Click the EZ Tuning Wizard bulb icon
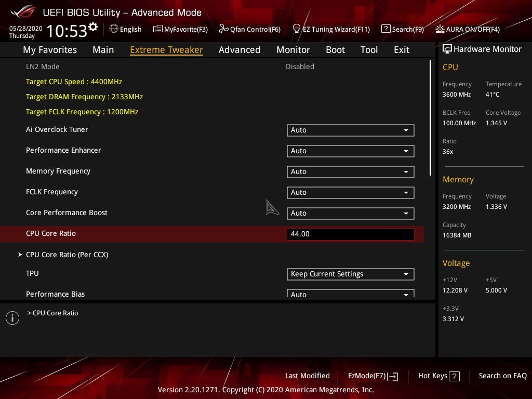Viewport: 532px width, 399px height. 296,29
